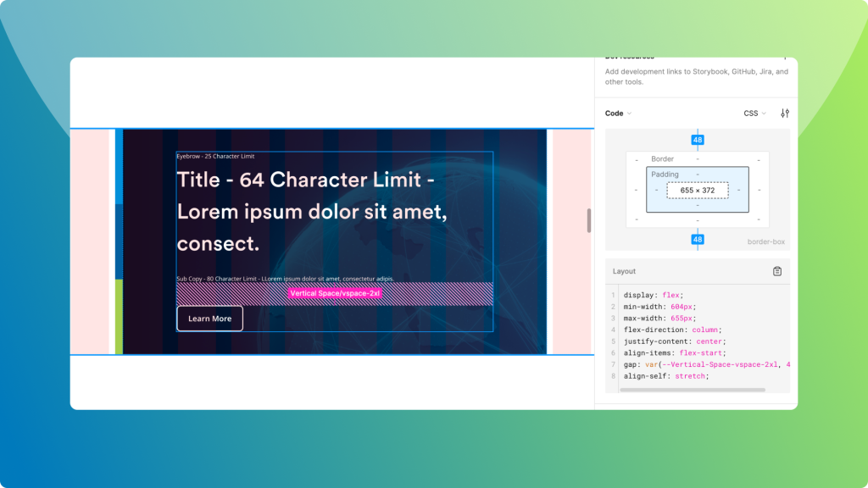Click the horizontal scrollbar under Layout code
The width and height of the screenshot is (868, 488).
(x=693, y=390)
